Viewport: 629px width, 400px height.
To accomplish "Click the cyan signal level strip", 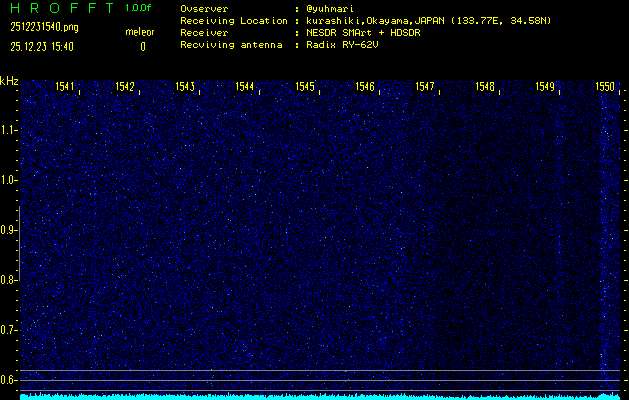I will tap(320, 397).
